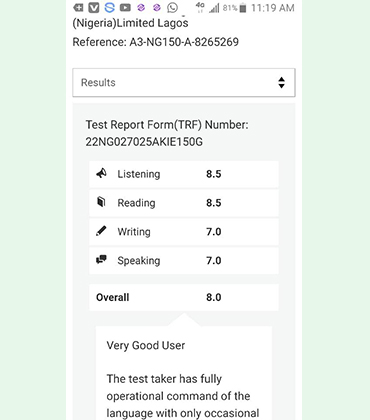Click the test taker description paragraph
This screenshot has height=420, width=370.
pos(183,397)
